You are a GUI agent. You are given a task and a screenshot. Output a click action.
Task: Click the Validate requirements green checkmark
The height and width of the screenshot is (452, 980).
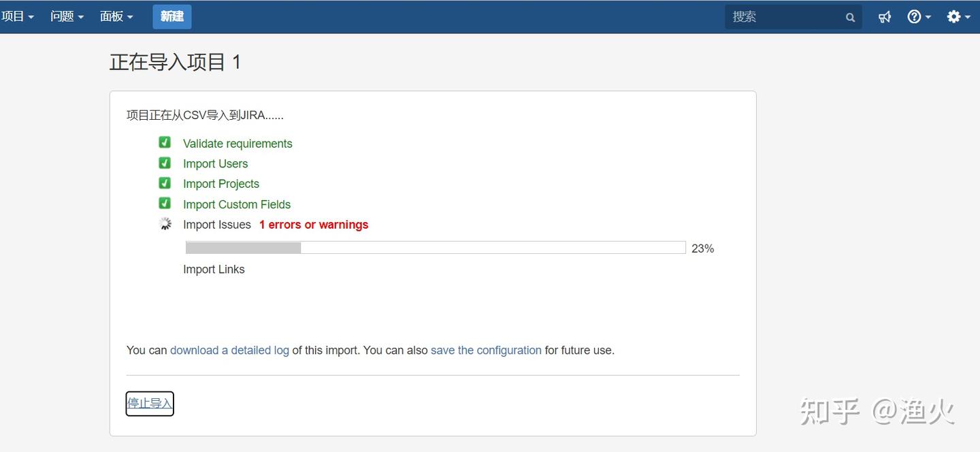[x=165, y=142]
